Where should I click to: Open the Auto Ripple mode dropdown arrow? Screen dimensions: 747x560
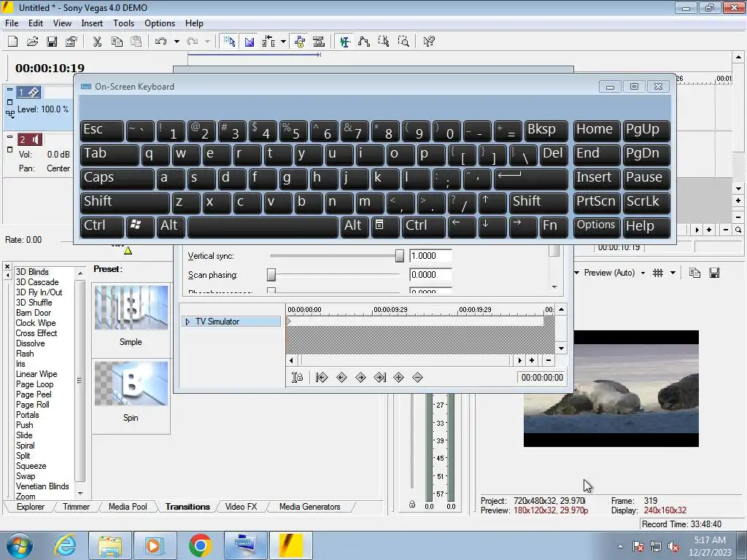pos(284,42)
